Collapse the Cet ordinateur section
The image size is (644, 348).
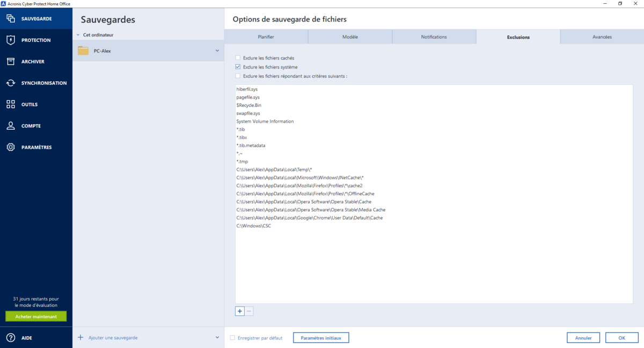click(78, 35)
